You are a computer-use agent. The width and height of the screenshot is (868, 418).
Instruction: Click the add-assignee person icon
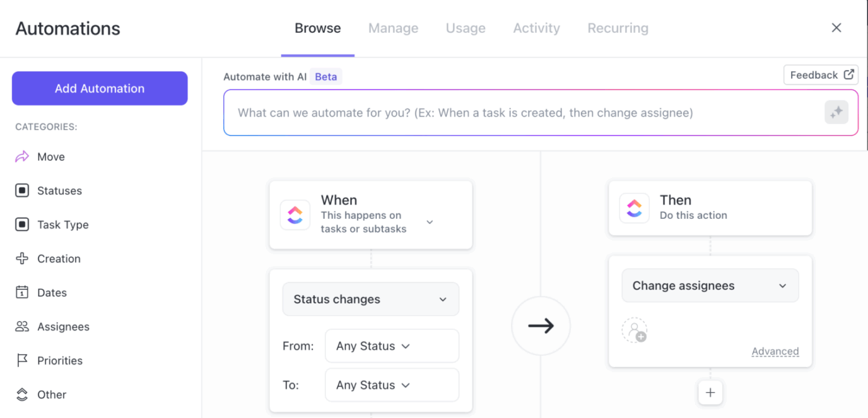[634, 331]
